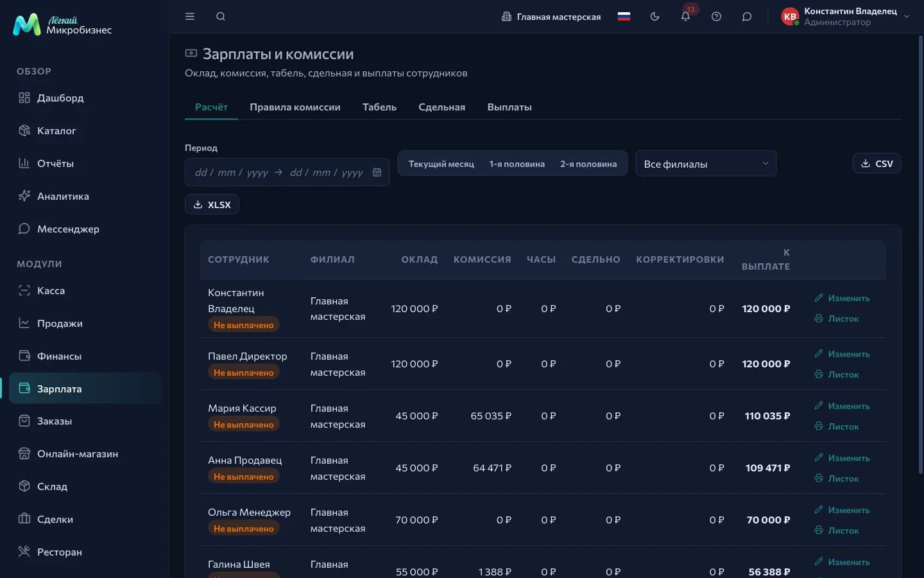Open the Выплаты tab

[x=509, y=107]
